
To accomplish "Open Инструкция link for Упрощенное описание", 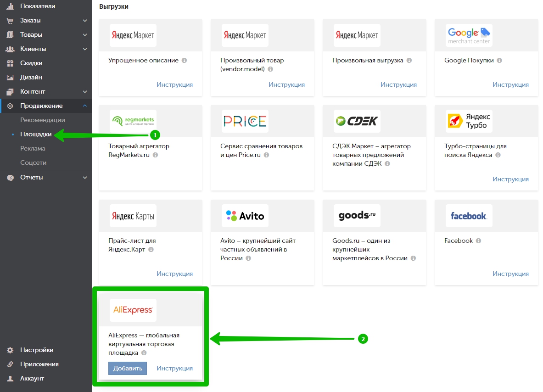I will [174, 84].
